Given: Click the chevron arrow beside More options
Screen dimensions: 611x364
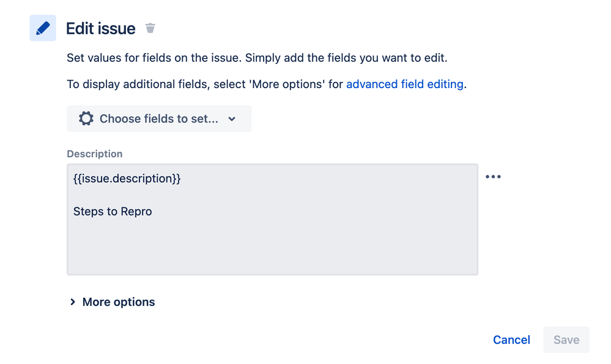Looking at the screenshot, I should pos(73,302).
